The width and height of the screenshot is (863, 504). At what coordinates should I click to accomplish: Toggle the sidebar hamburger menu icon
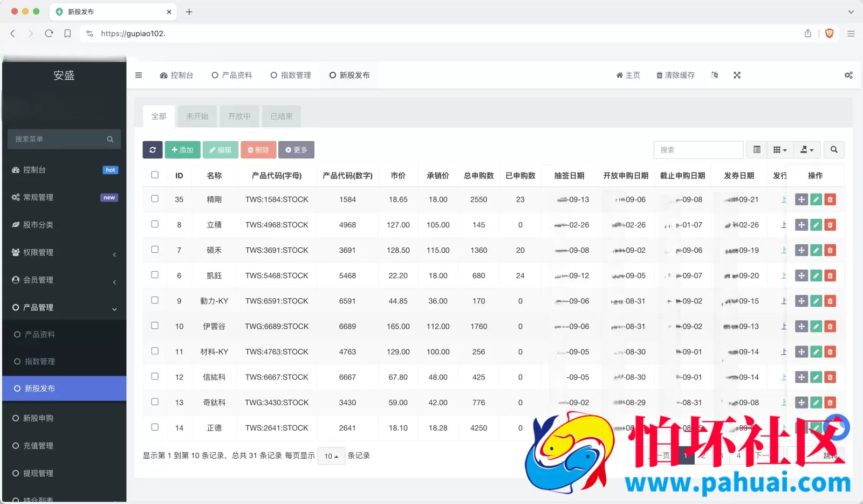[139, 75]
